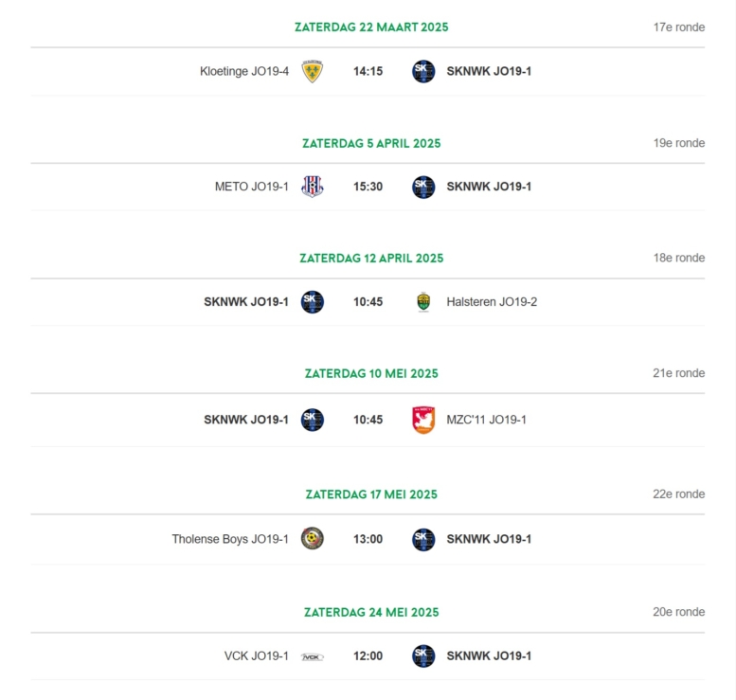
Task: Open the 14:15 match details
Action: 368,71
